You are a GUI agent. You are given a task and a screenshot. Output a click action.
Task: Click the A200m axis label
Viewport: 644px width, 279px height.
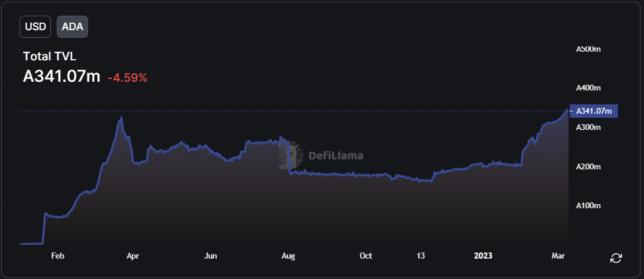click(x=588, y=166)
